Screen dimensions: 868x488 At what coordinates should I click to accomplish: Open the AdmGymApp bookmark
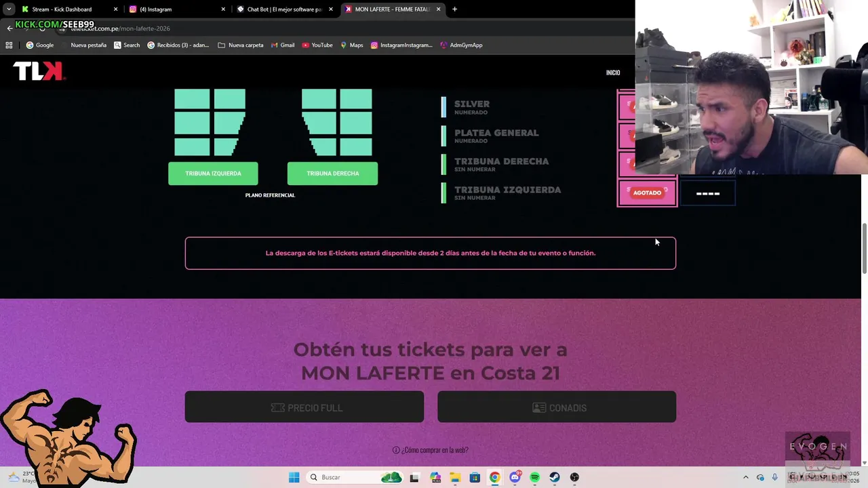461,45
